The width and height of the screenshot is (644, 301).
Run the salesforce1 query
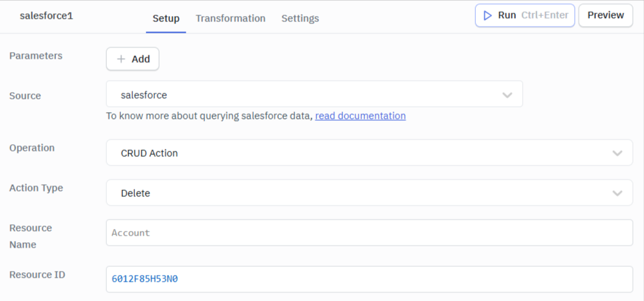click(x=525, y=15)
